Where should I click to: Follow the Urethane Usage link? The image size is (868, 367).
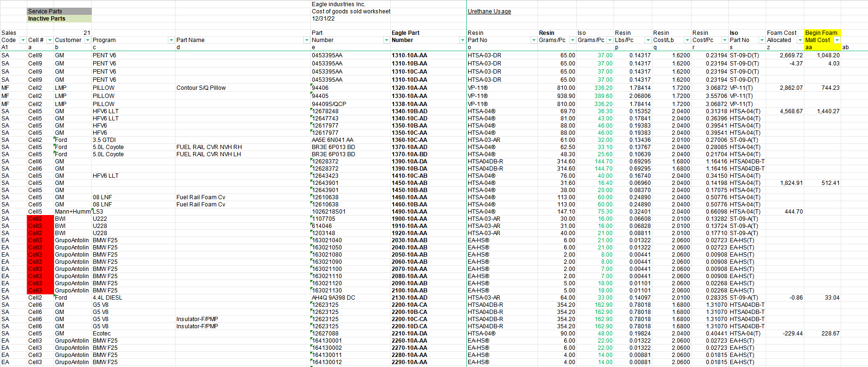pyautogui.click(x=489, y=11)
